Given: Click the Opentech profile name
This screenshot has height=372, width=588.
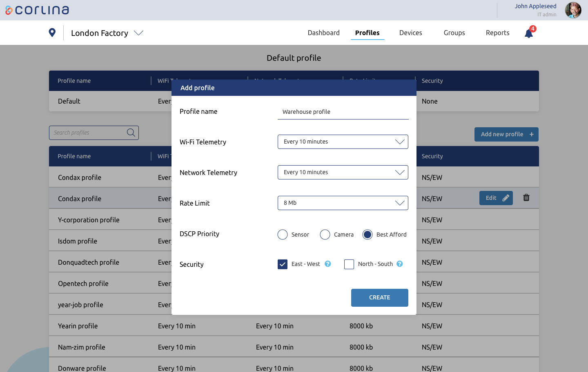Looking at the screenshot, I should [x=83, y=283].
